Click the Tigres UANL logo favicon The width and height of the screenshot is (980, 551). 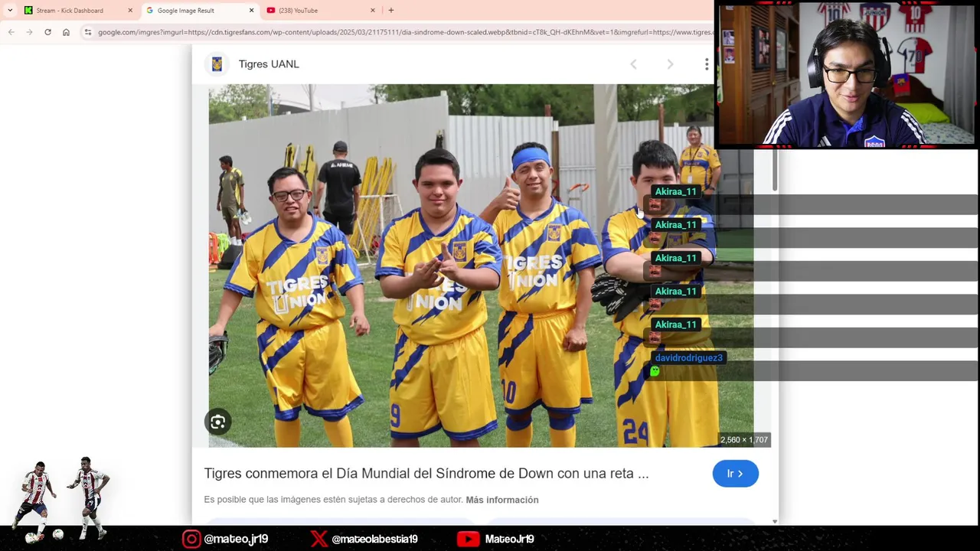click(x=217, y=64)
